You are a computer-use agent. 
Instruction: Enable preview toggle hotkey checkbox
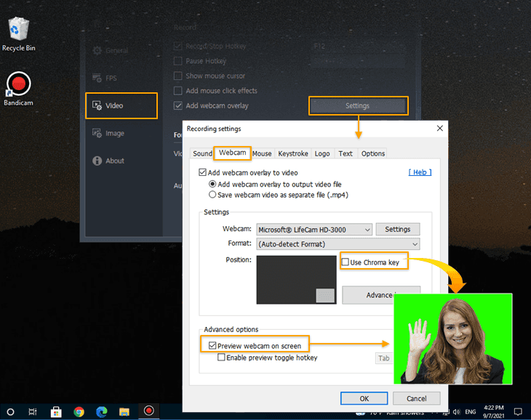pos(221,357)
